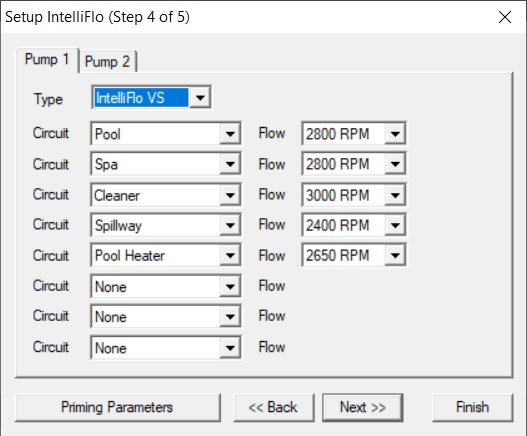
Task: Close the Setup IntelliFlo dialog
Action: [504, 17]
